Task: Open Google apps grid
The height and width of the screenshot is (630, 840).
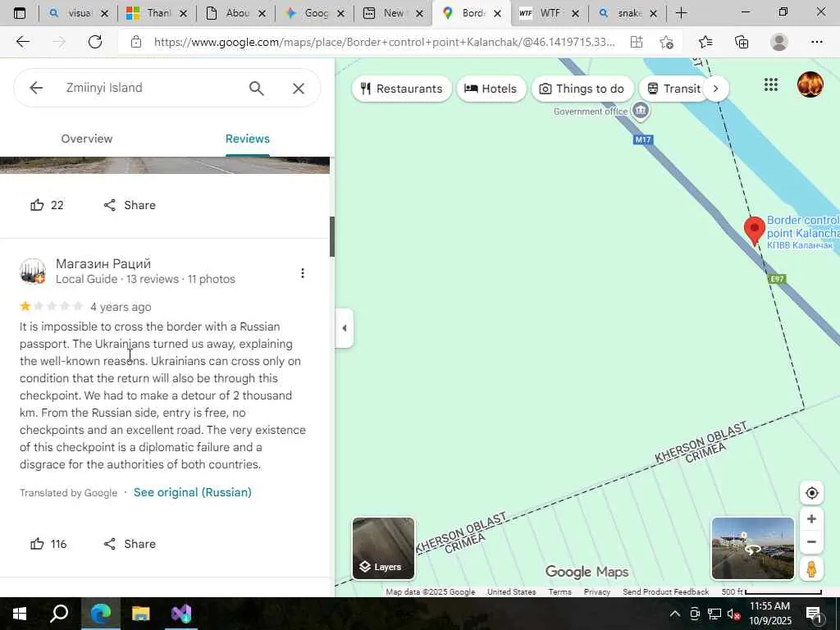Action: (x=771, y=84)
